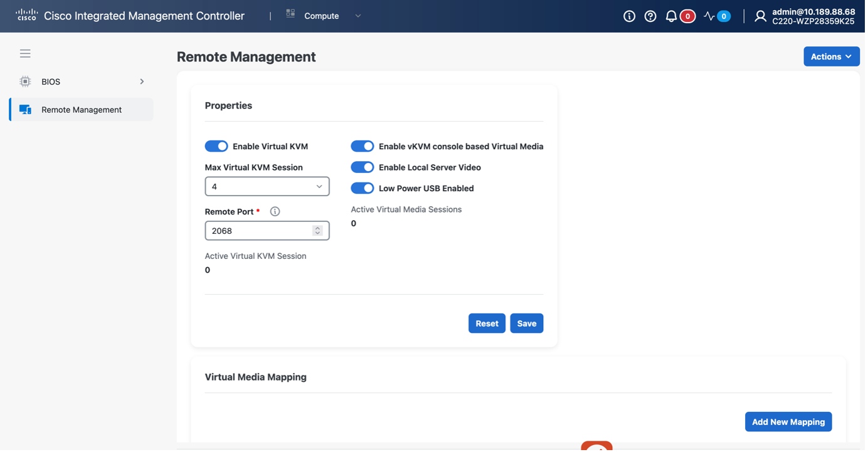Select Remote Management in the sidebar

point(81,109)
